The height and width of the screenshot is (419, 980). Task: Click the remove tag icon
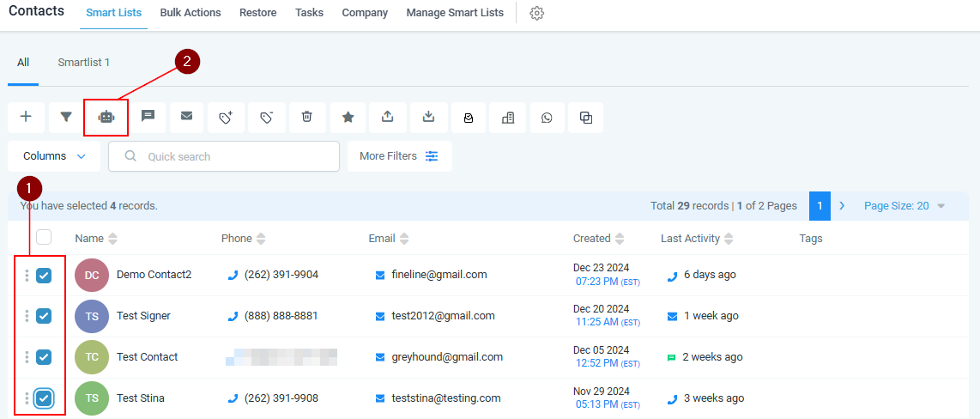[x=267, y=117]
